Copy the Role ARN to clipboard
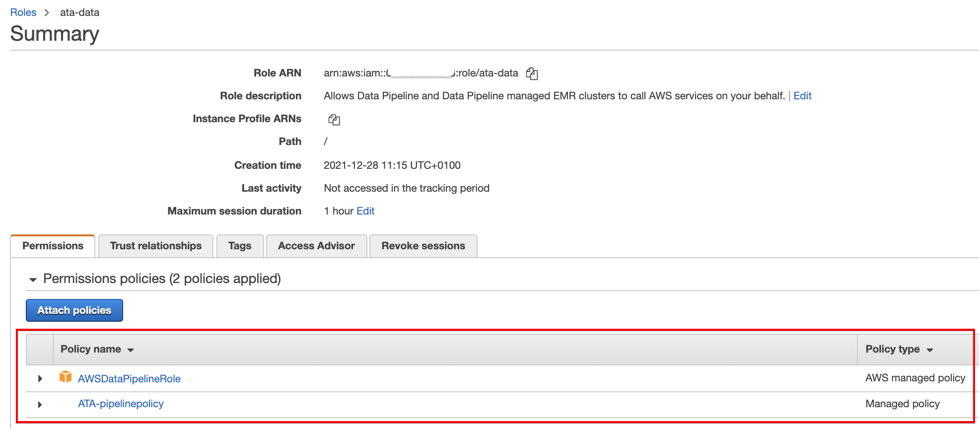The image size is (980, 433). click(x=532, y=73)
